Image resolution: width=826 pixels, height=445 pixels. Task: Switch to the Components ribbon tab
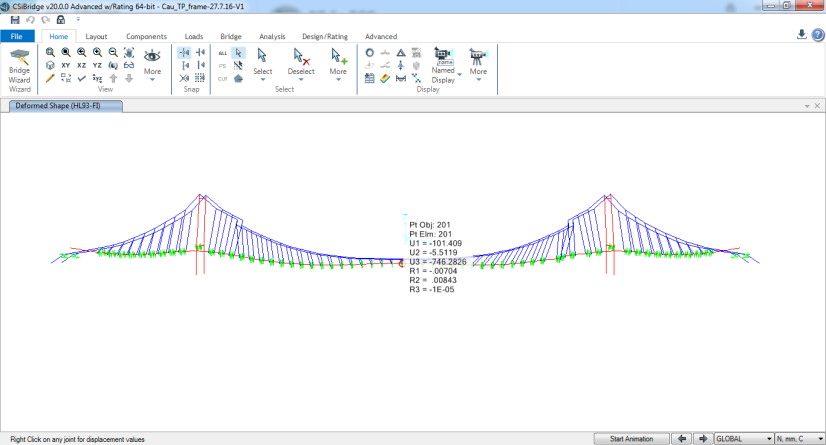(x=146, y=36)
